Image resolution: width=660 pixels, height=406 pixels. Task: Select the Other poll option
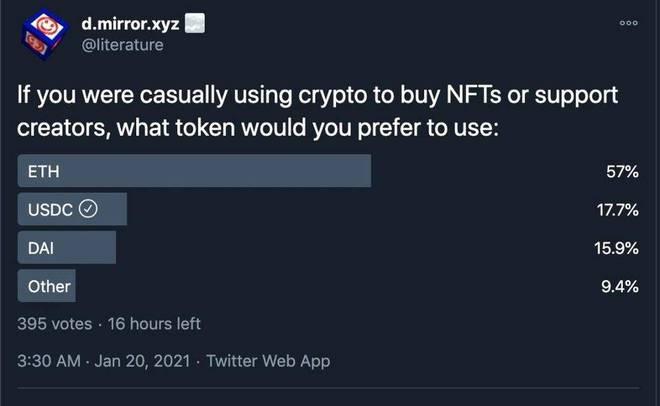(48, 286)
